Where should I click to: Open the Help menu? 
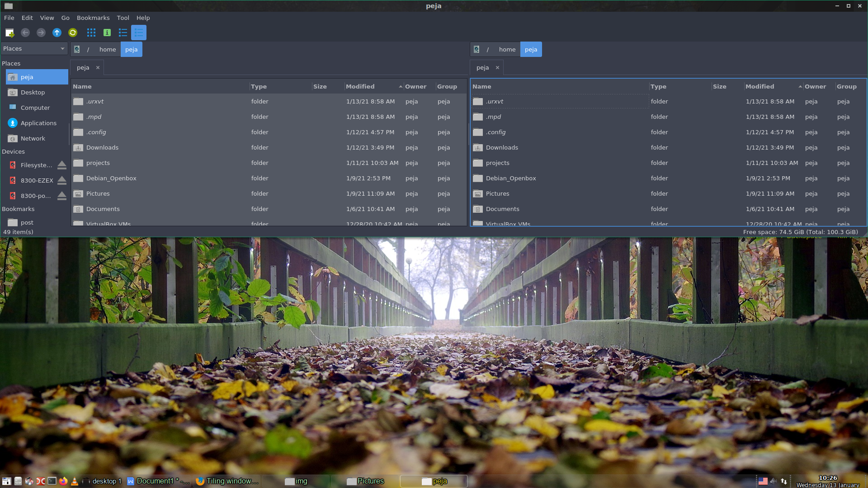point(143,18)
